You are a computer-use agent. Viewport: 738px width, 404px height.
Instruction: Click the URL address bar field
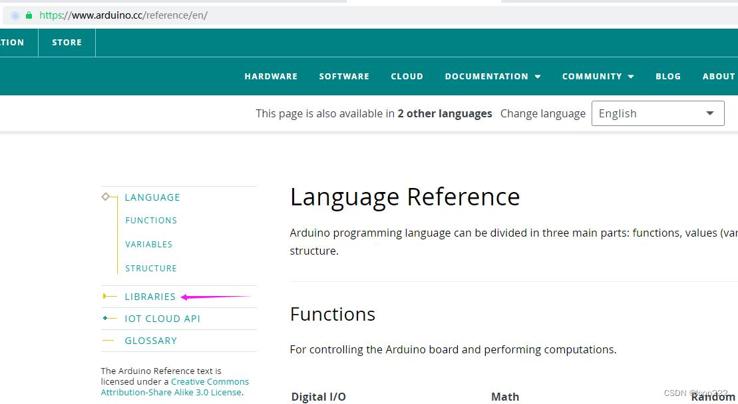coord(371,15)
